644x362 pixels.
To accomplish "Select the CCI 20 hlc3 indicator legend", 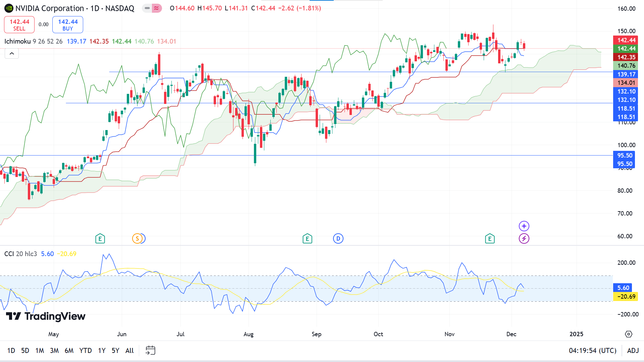I will coord(21,254).
